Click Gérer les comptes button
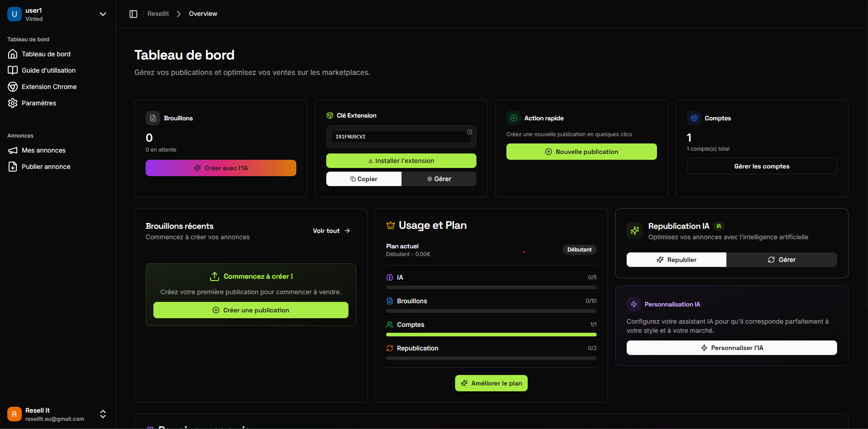This screenshot has width=868, height=429. tap(762, 166)
